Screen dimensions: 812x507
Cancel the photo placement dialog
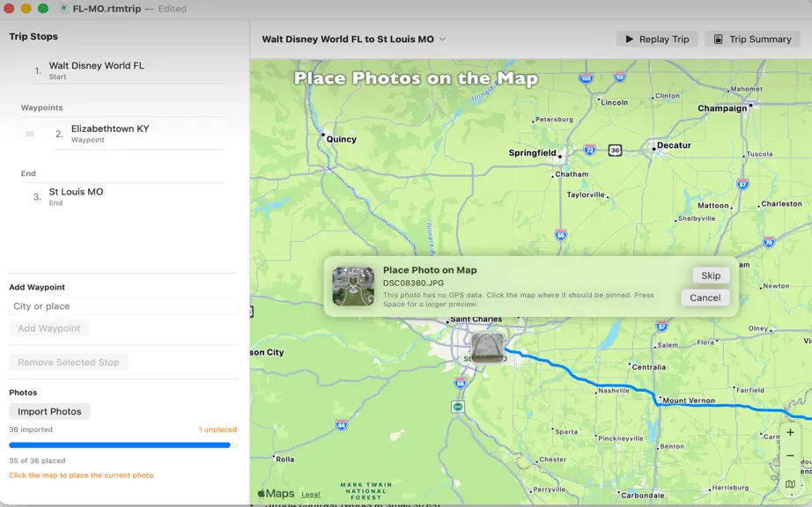[x=705, y=298]
